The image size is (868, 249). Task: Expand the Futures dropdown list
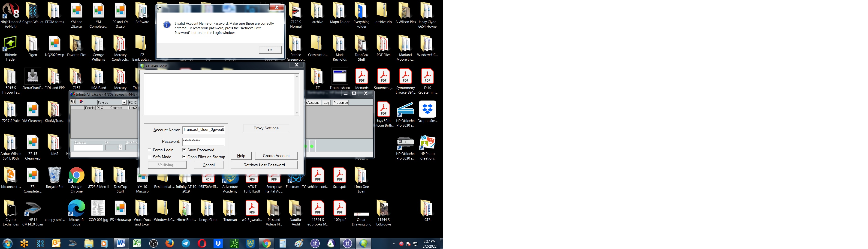[x=124, y=102]
